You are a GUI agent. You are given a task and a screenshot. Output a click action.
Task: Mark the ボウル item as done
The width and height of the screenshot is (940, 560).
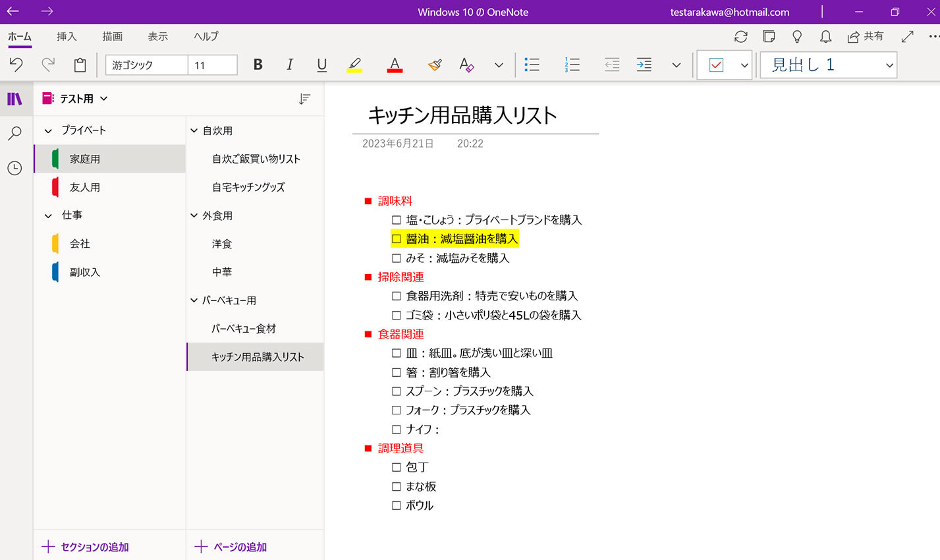coord(397,506)
